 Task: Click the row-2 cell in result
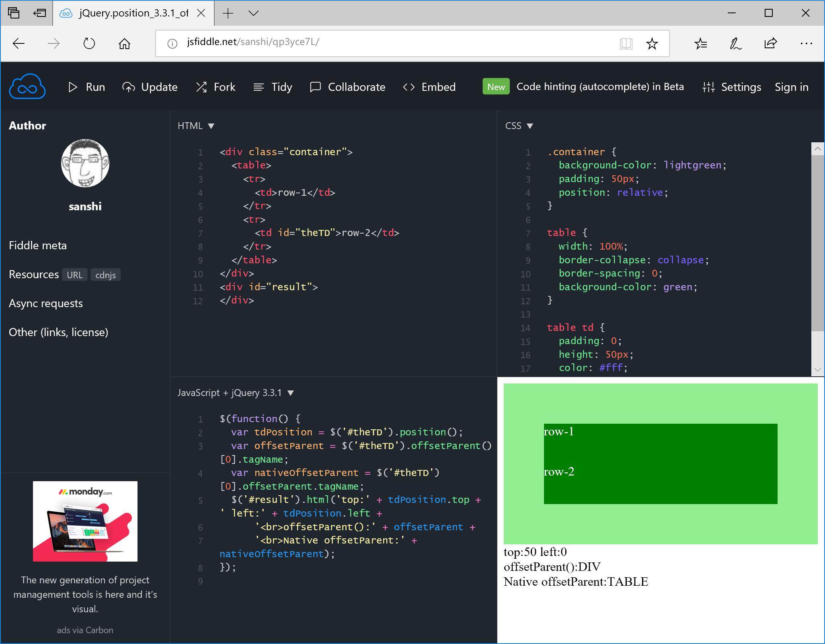[x=661, y=484]
